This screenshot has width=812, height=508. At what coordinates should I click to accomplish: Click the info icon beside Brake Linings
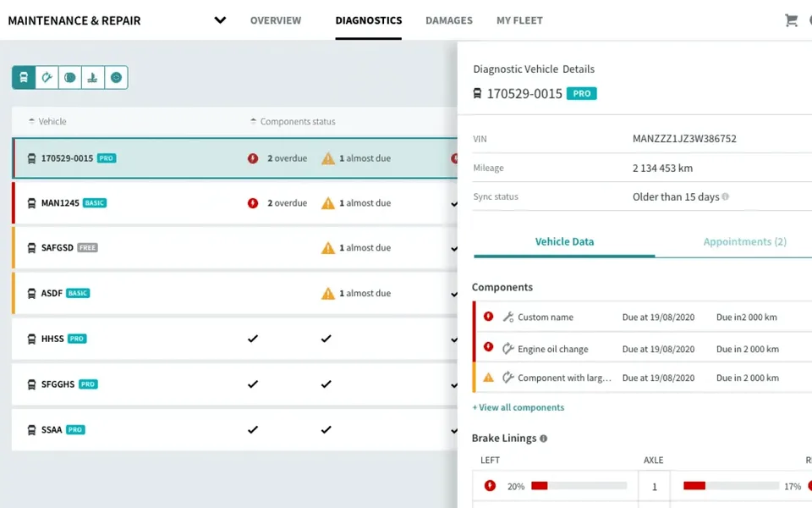[543, 439]
